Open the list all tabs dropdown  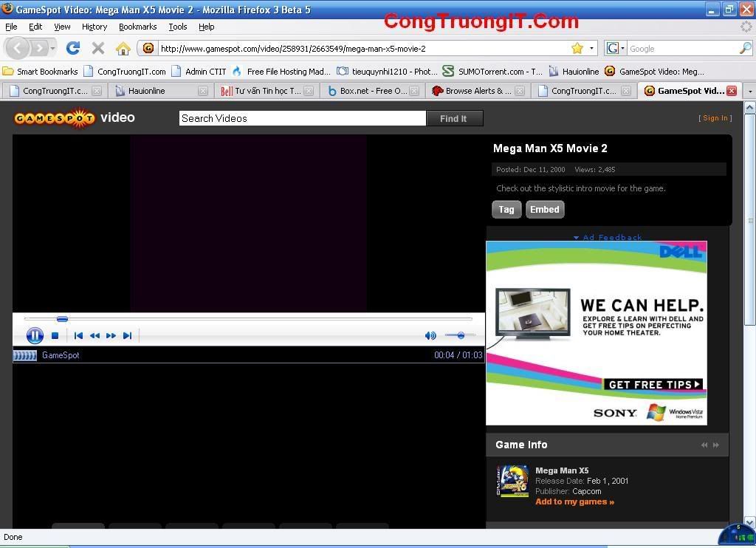click(x=750, y=91)
